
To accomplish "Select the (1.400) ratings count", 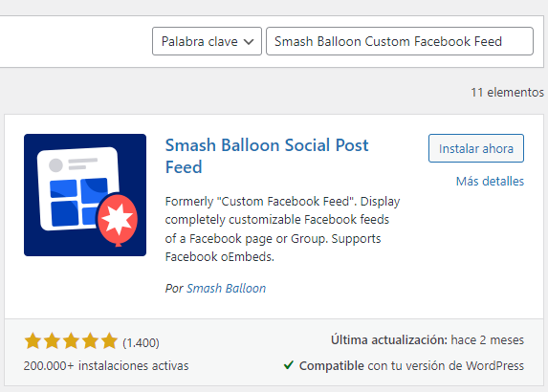I will pos(141,342).
